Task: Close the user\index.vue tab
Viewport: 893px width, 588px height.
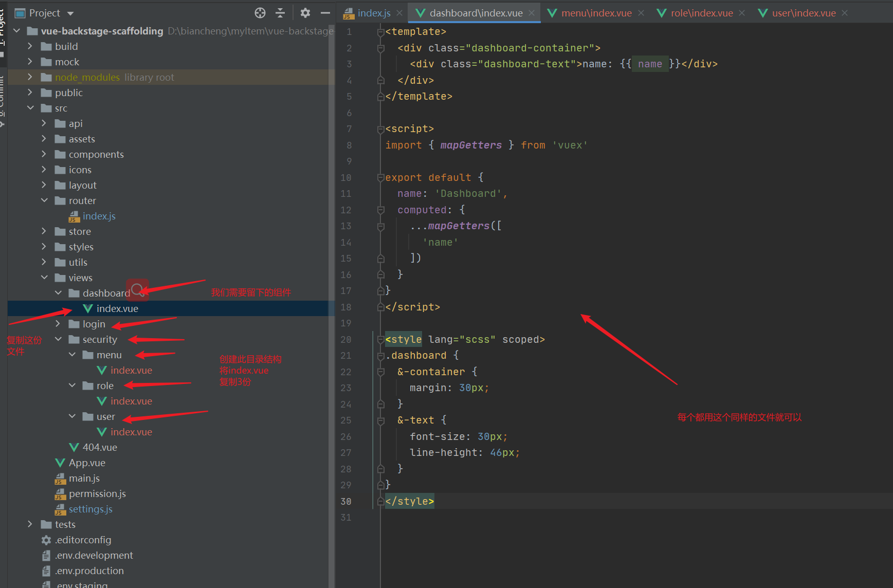Action: pyautogui.click(x=845, y=13)
